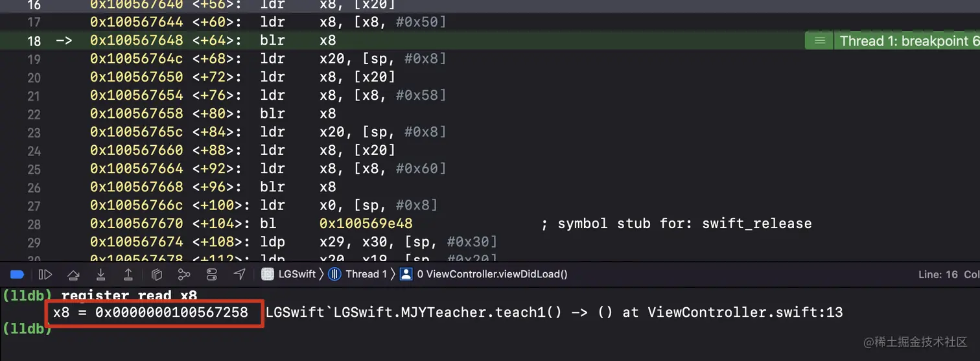The image size is (980, 361).
Task: Open the Environment Overrides toggle icon
Action: point(211,274)
